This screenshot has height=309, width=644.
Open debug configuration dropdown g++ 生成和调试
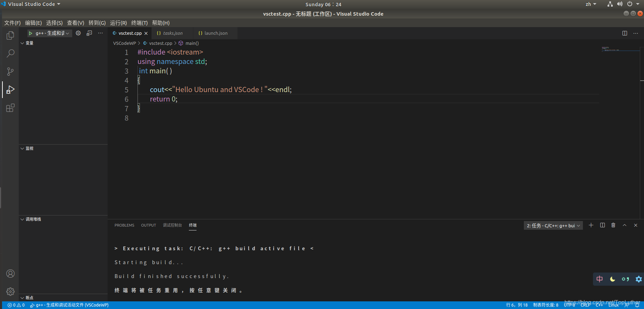coord(52,33)
